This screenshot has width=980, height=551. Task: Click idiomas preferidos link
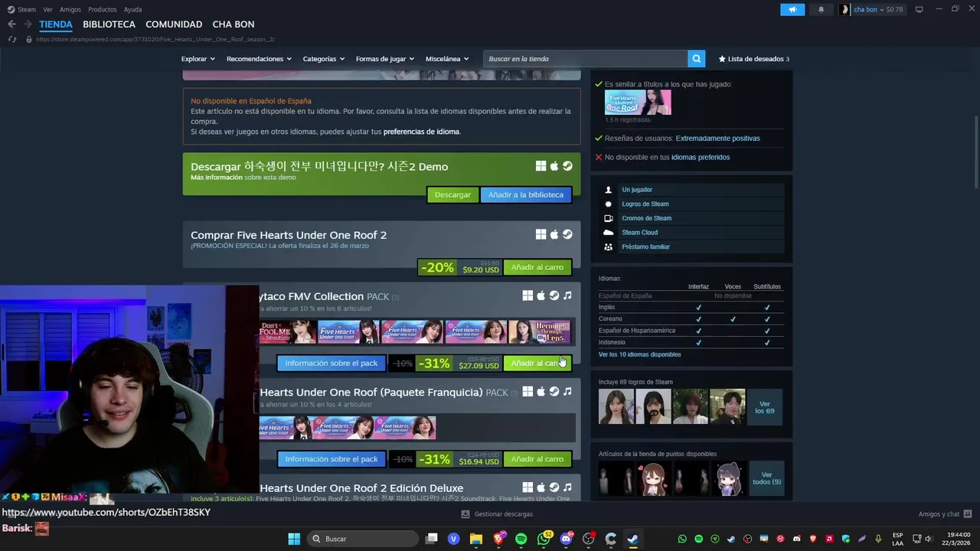pyautogui.click(x=701, y=157)
